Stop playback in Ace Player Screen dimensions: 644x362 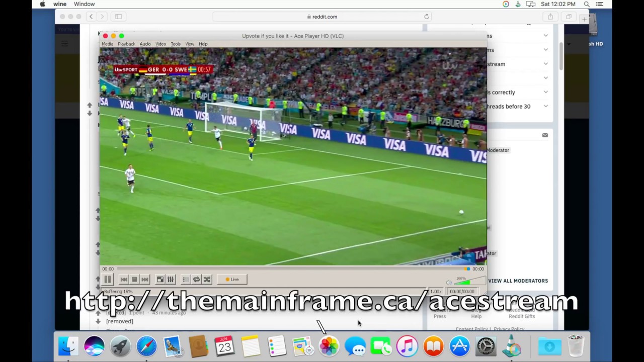tap(134, 280)
